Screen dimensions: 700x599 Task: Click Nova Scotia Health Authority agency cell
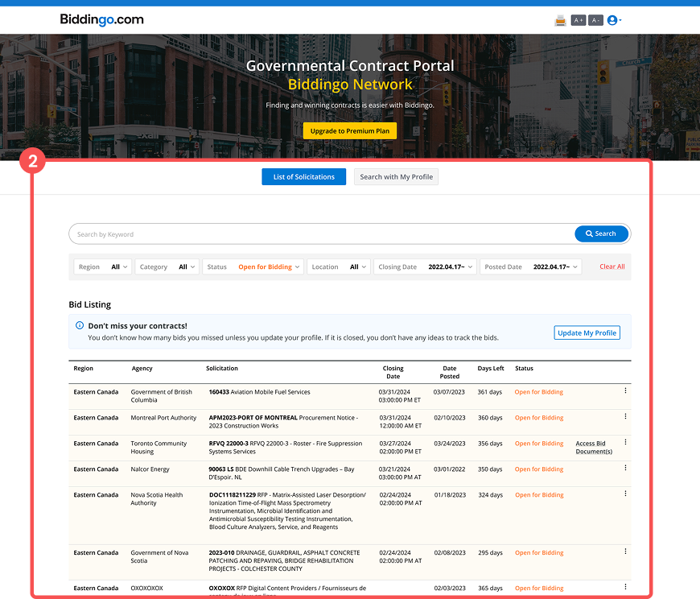point(157,499)
